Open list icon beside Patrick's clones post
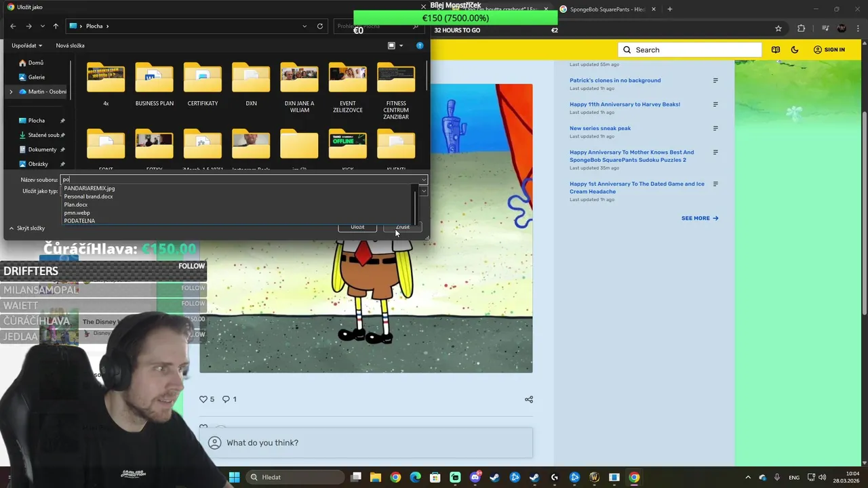This screenshot has width=868, height=488. [x=715, y=81]
